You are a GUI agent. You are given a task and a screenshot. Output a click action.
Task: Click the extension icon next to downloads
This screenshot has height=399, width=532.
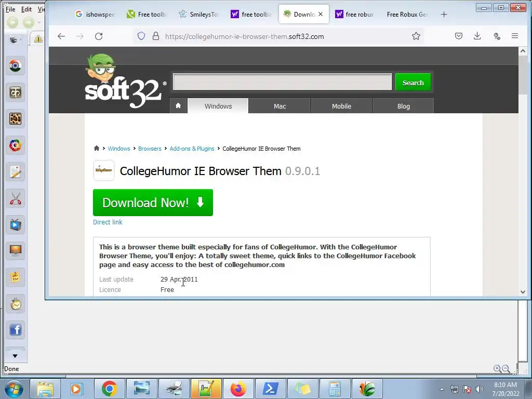pos(497,36)
